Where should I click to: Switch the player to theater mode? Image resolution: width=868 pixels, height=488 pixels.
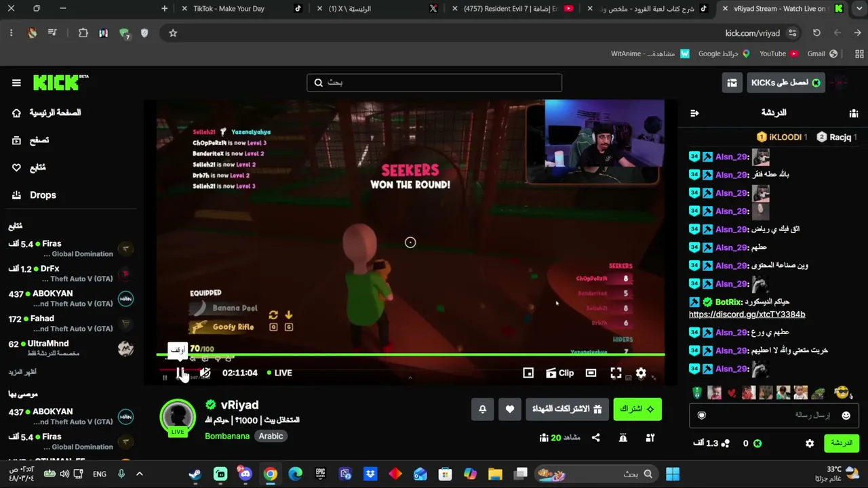[x=591, y=373]
